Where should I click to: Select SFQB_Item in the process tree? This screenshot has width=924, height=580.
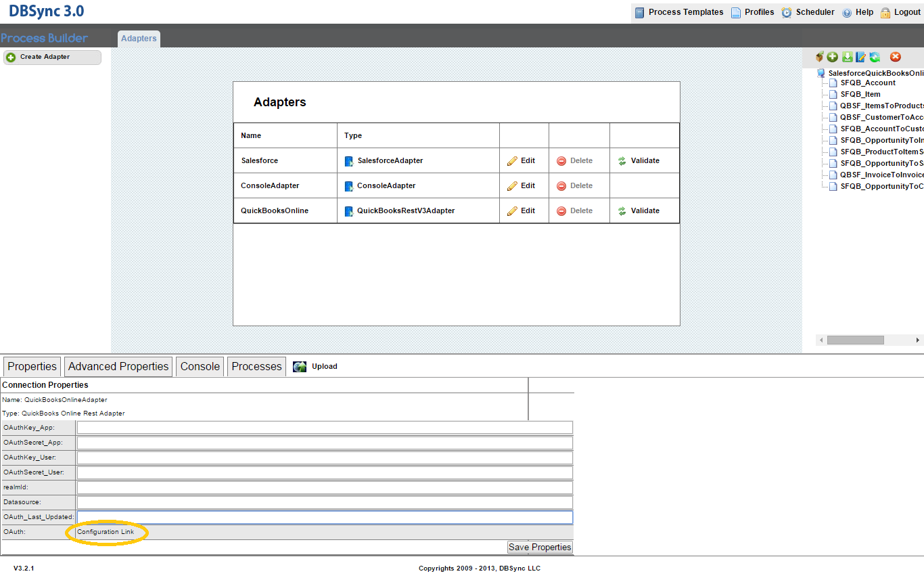860,94
